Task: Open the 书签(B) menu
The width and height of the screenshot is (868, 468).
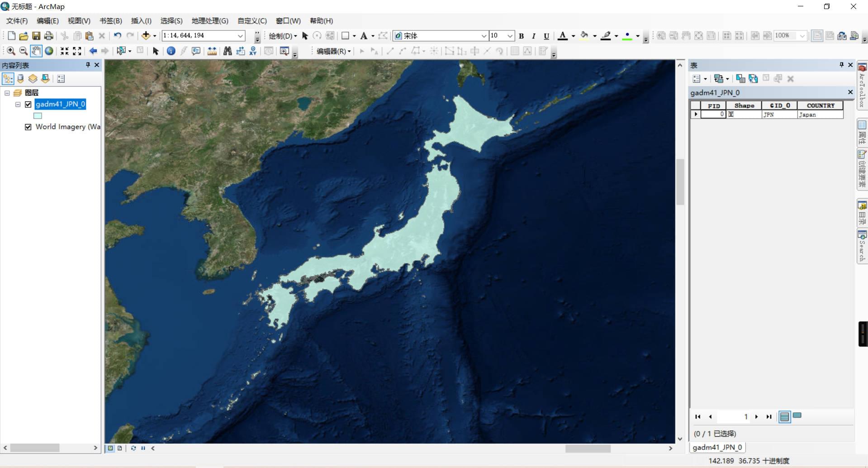Action: tap(111, 21)
